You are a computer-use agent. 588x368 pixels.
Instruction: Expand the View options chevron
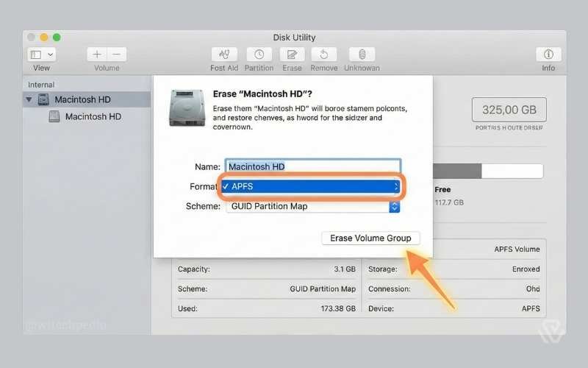(50, 54)
